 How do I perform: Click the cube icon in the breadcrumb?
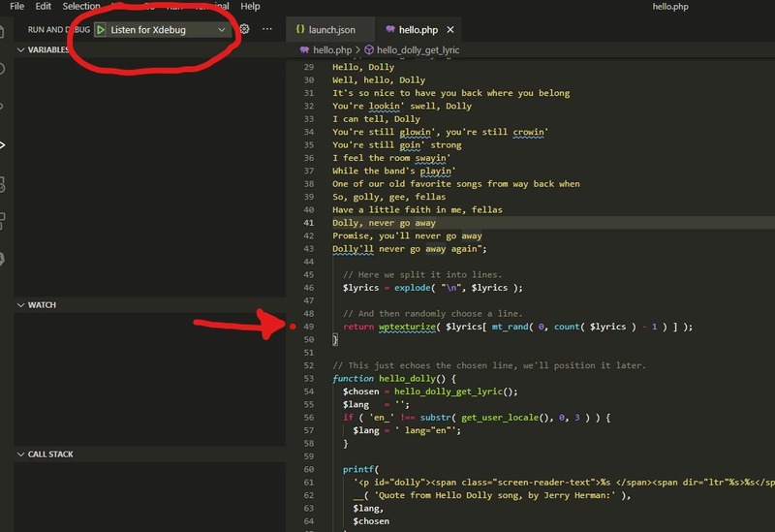369,50
